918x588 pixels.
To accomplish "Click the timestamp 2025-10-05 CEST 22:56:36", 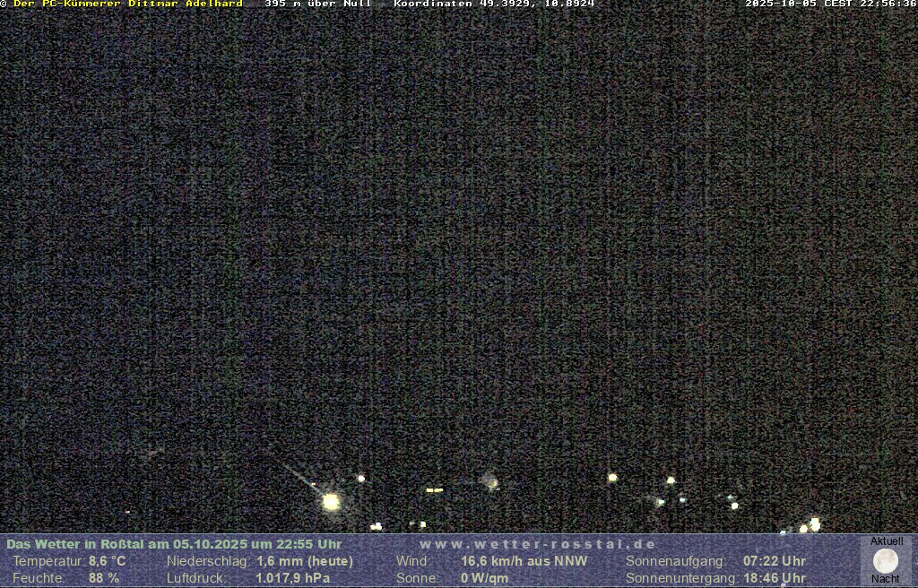I will (830, 4).
